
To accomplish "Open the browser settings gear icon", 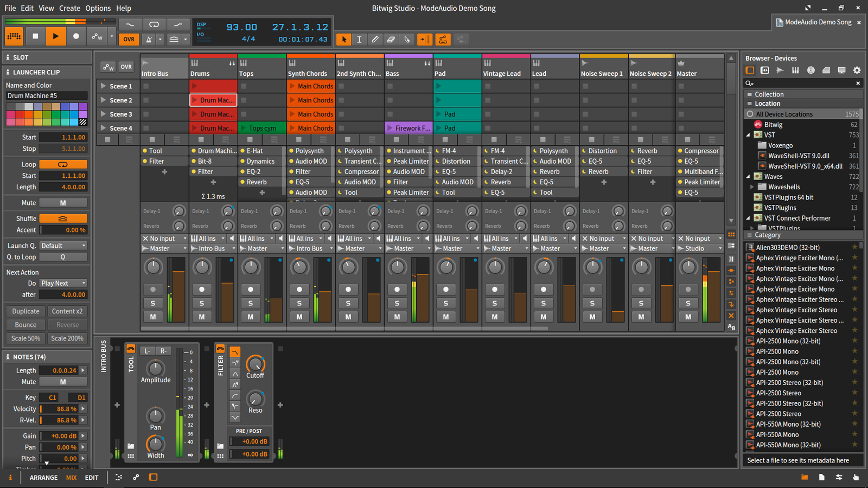I will tap(857, 70).
